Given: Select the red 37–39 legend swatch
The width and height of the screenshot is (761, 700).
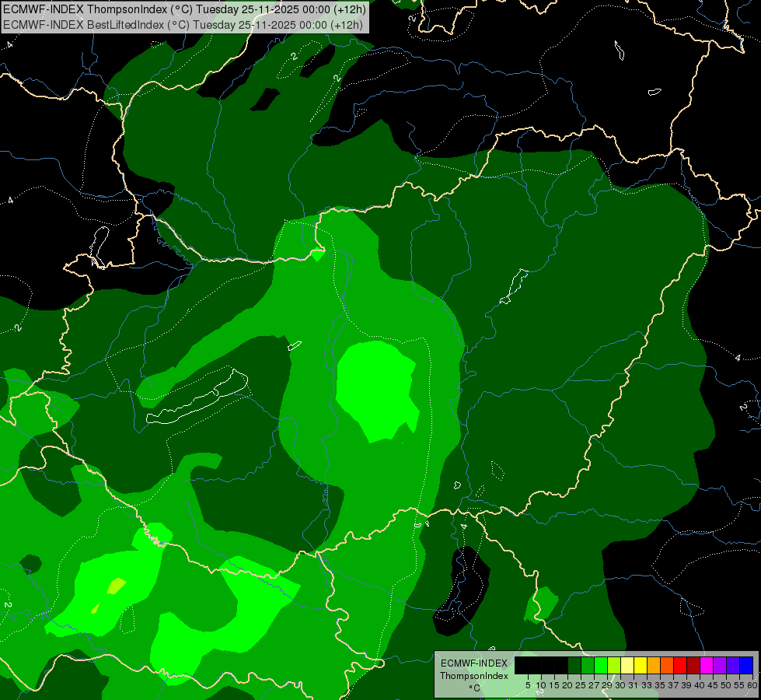Looking at the screenshot, I should pos(680,665).
